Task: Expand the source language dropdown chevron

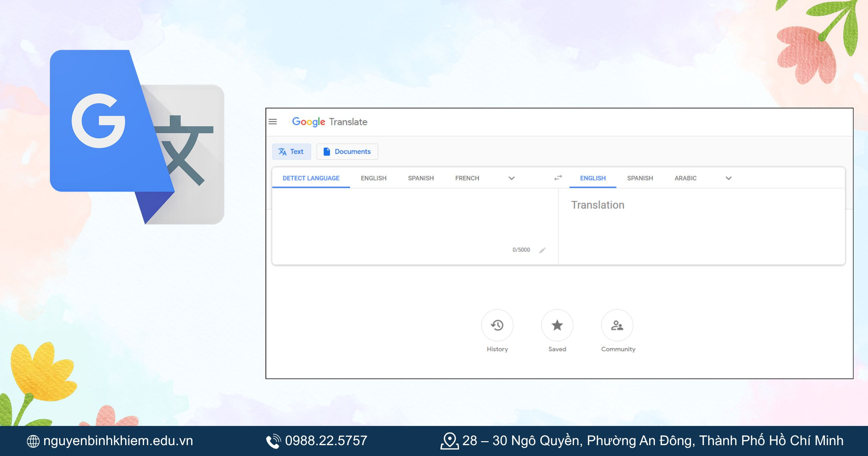Action: 511,178
